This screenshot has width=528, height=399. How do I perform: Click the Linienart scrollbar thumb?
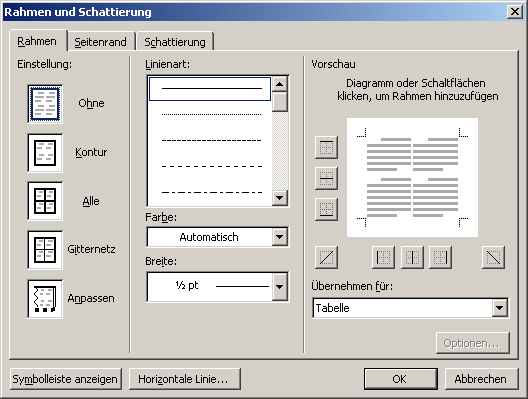point(279,102)
